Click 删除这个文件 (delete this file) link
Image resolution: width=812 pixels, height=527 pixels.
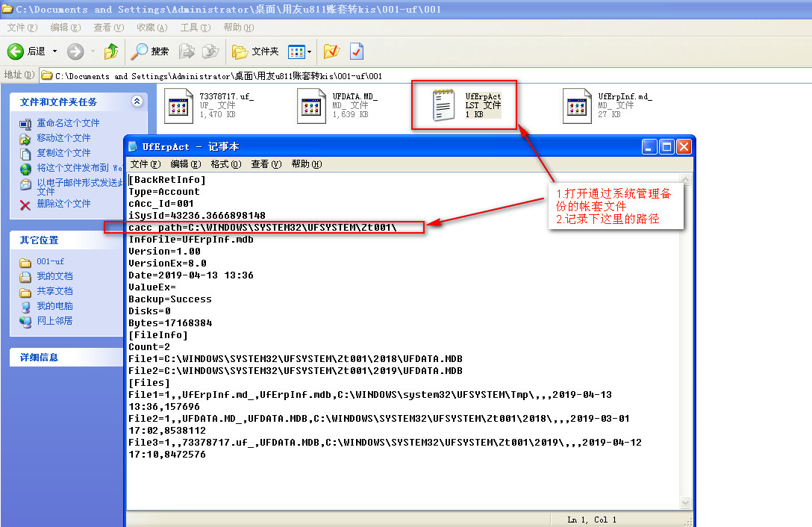pyautogui.click(x=63, y=204)
